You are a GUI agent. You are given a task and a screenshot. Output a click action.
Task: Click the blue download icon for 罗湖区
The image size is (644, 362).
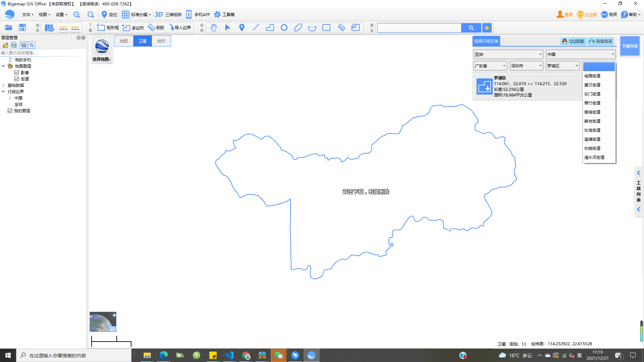[484, 86]
